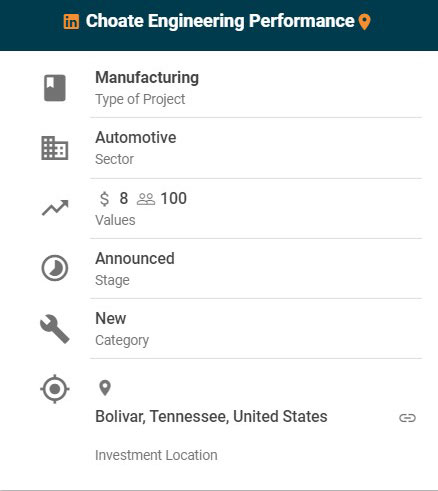This screenshot has height=491, width=438.
Task: Click the 100 jobs value
Action: [x=174, y=198]
